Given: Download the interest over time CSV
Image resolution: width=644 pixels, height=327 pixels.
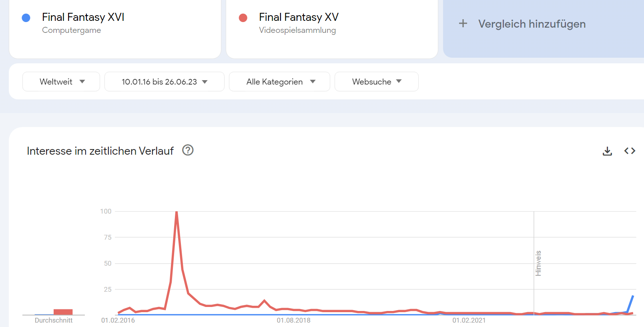Looking at the screenshot, I should pyautogui.click(x=607, y=151).
